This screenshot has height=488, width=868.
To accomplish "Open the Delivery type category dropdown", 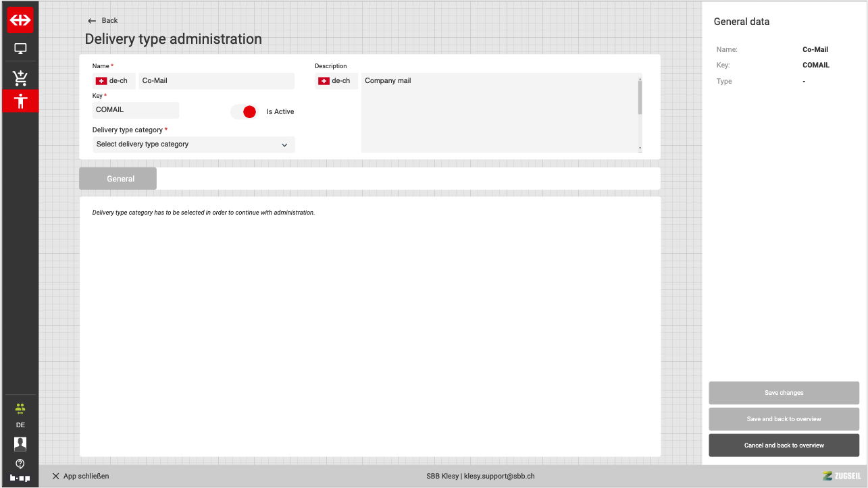I will pyautogui.click(x=193, y=144).
